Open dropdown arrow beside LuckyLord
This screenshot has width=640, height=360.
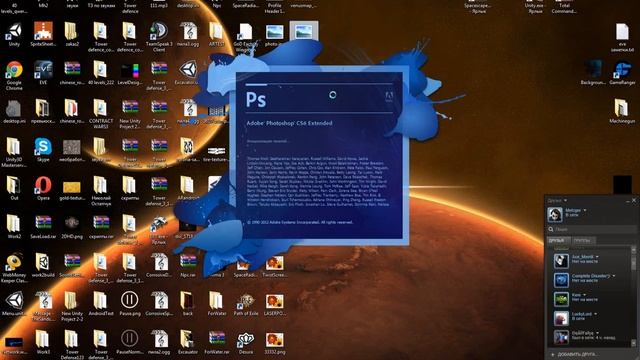pyautogui.click(x=595, y=314)
